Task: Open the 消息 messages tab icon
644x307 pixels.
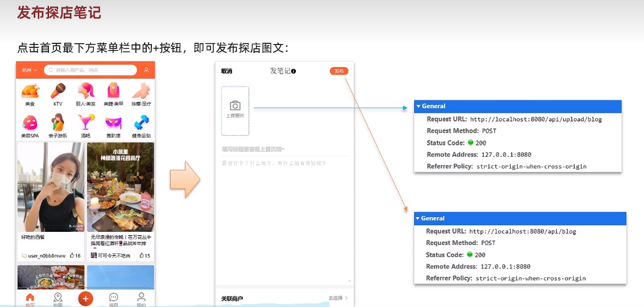Action: tap(113, 297)
